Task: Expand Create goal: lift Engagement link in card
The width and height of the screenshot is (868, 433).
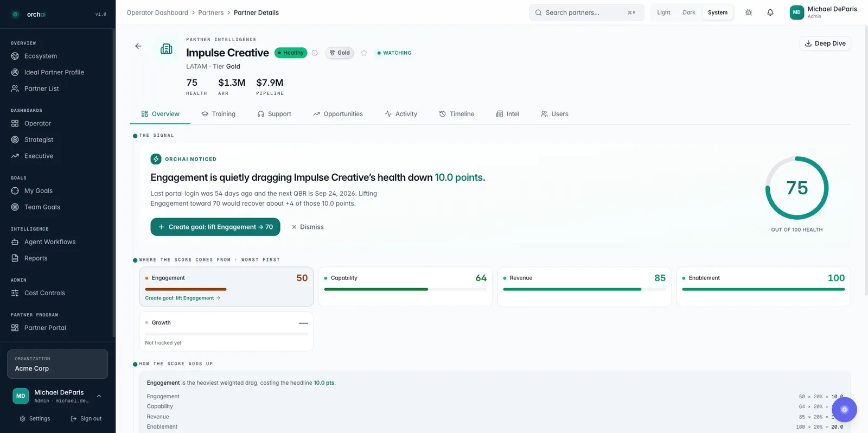Action: click(x=183, y=298)
